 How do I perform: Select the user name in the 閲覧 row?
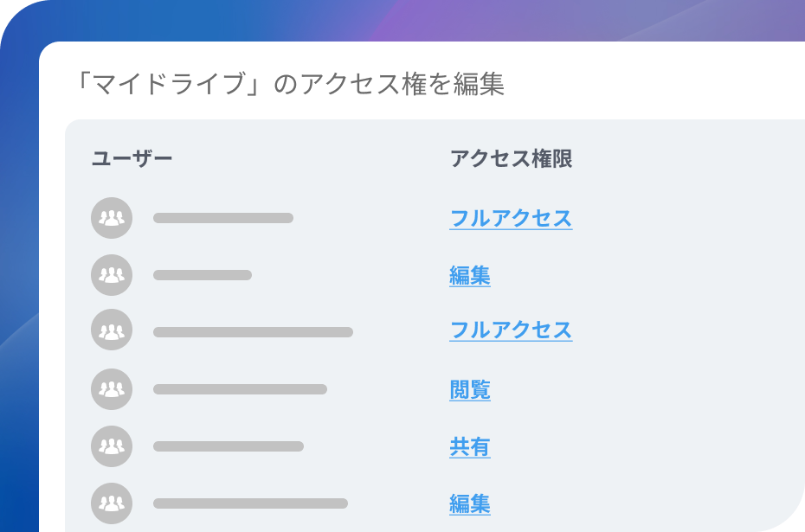[240, 389]
